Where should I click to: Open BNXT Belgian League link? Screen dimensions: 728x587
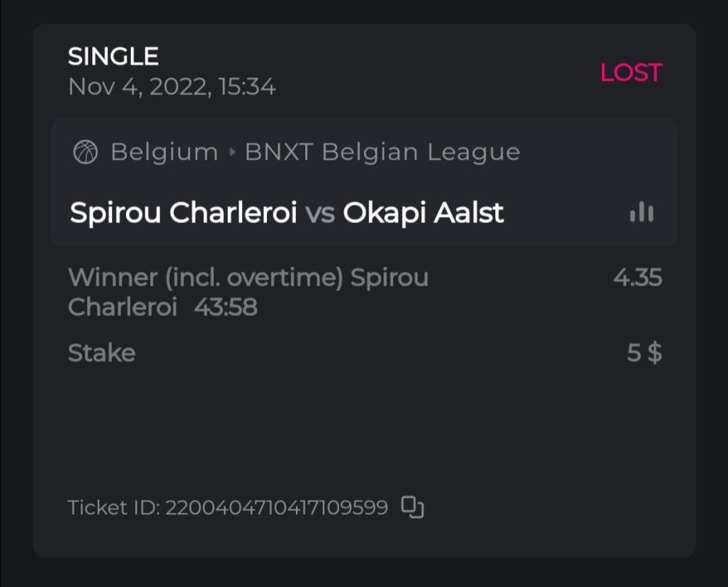[382, 153]
